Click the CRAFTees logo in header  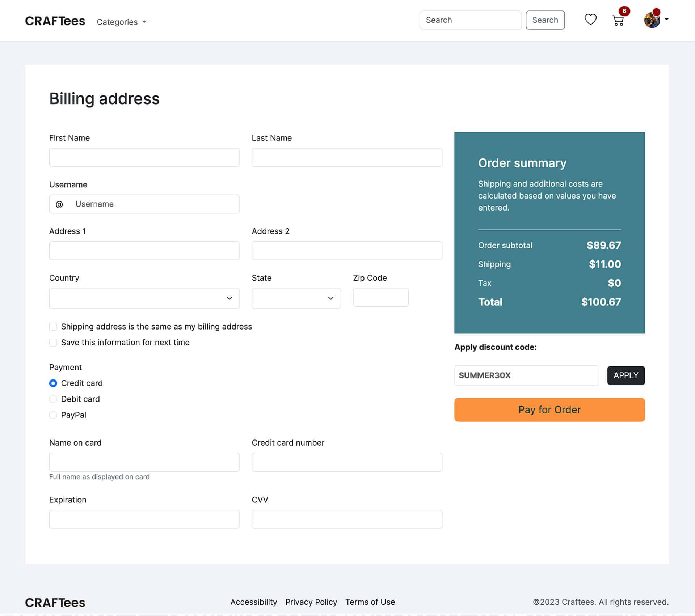pos(55,21)
